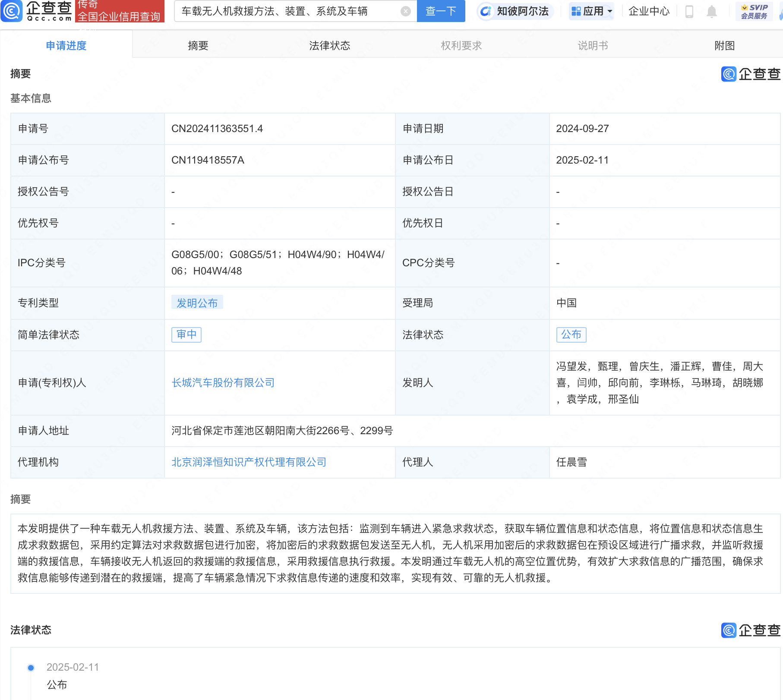Viewport: 783px width, 700px height.
Task: Click the 公布 legal status tag
Action: (571, 334)
